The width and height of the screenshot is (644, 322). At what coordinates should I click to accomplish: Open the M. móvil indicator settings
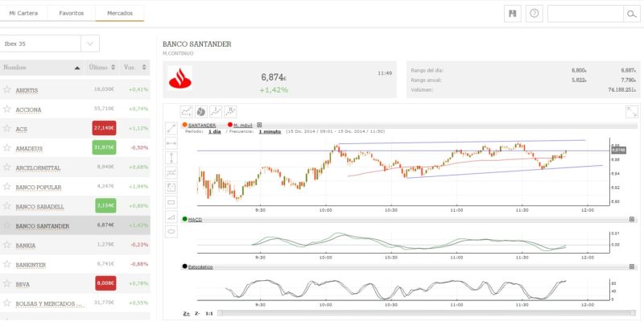click(x=243, y=126)
